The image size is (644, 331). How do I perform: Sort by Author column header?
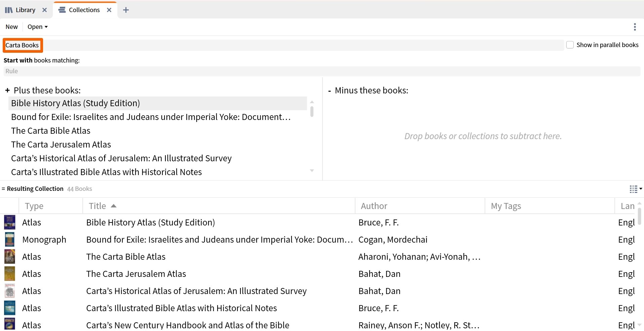(x=420, y=206)
